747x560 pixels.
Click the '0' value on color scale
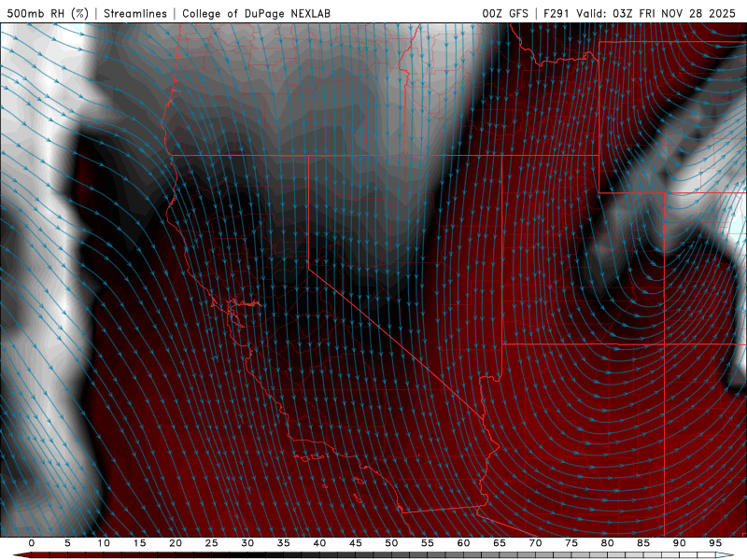click(32, 543)
